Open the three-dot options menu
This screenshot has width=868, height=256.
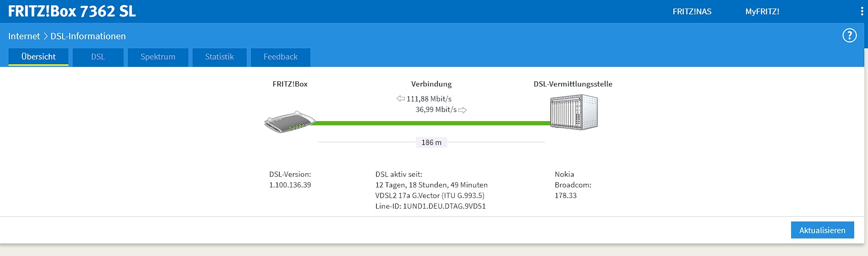tap(862, 11)
